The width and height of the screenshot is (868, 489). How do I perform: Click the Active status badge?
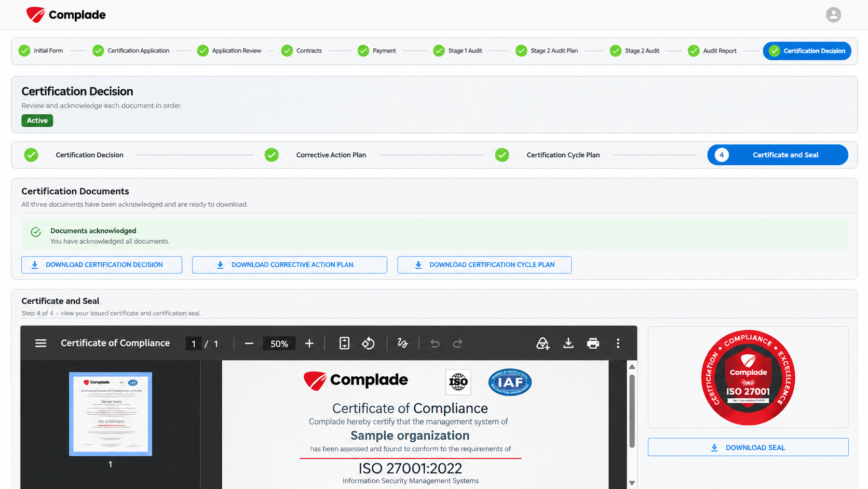37,121
